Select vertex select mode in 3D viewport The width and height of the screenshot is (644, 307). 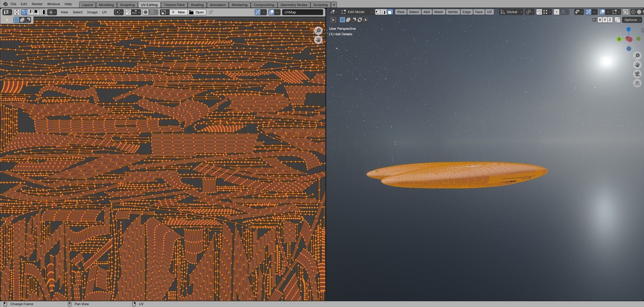(378, 12)
